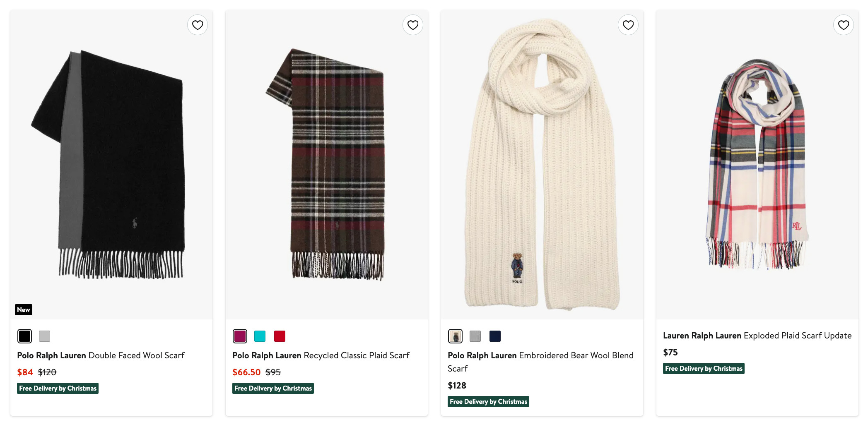Pick teal swatch for Recycled Plaid Scarf
The image size is (868, 427).
pos(260,336)
